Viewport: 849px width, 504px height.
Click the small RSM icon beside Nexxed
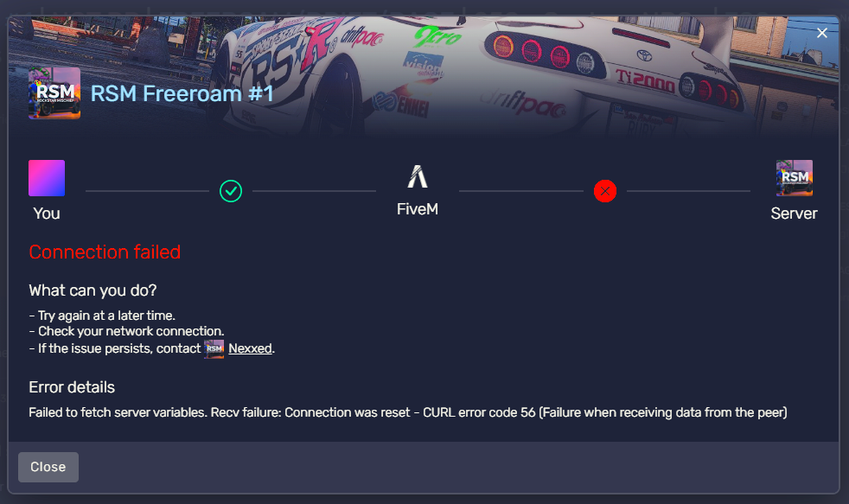[x=214, y=348]
